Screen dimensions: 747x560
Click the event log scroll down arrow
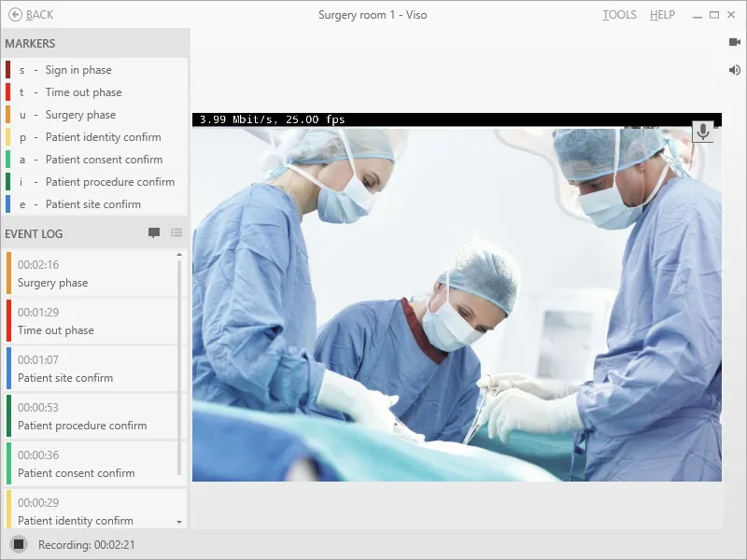179,522
